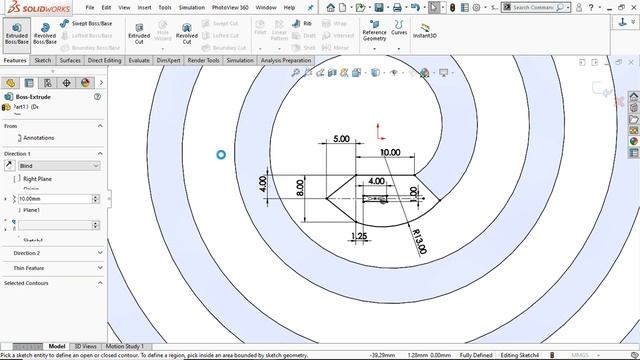The height and width of the screenshot is (360, 640).
Task: Toggle the menu bar pin icon
Action: [311, 7]
